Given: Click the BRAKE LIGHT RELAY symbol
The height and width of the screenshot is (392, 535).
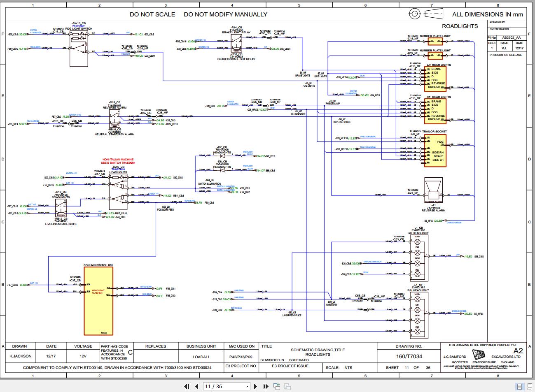Looking at the screenshot, I should pos(236,43).
